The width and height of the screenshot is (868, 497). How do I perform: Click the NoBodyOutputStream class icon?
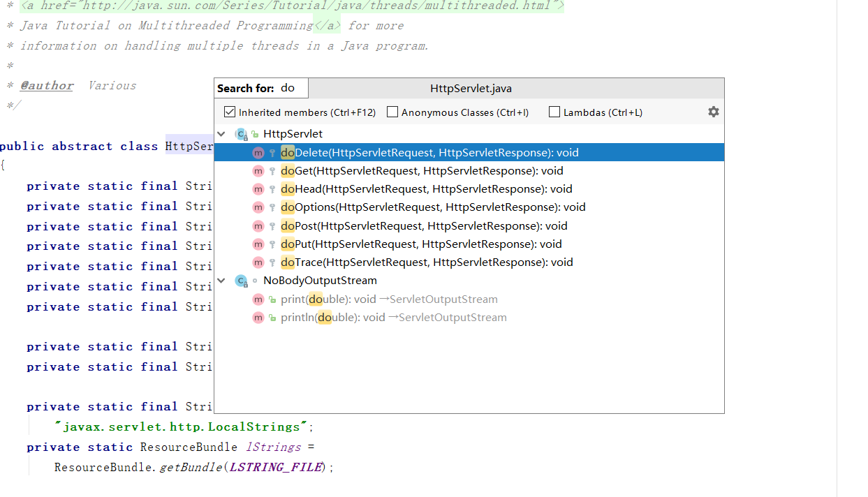click(242, 281)
